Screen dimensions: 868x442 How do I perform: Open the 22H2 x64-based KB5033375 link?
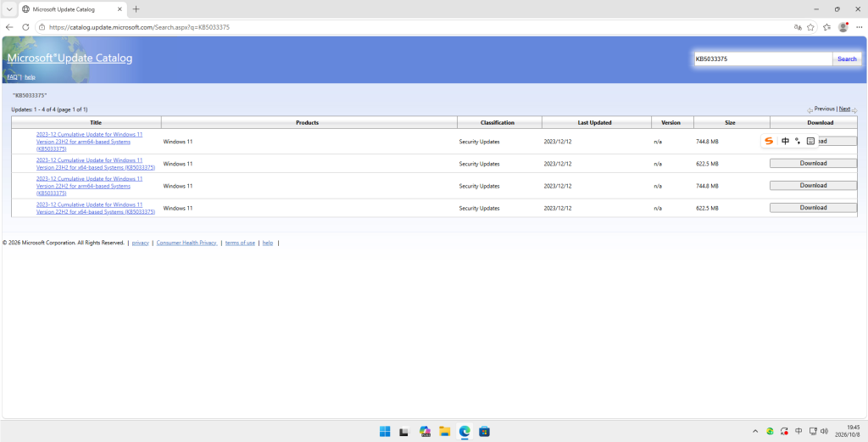pyautogui.click(x=96, y=208)
